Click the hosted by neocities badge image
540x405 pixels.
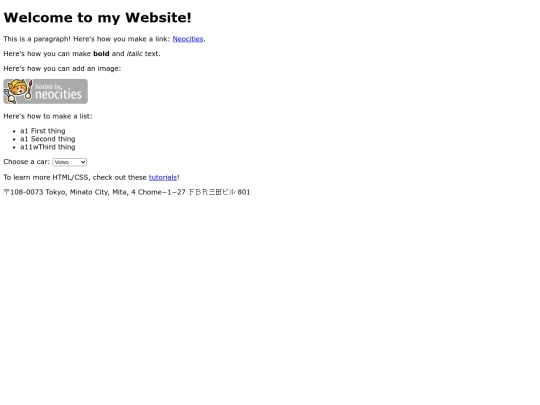tap(45, 91)
